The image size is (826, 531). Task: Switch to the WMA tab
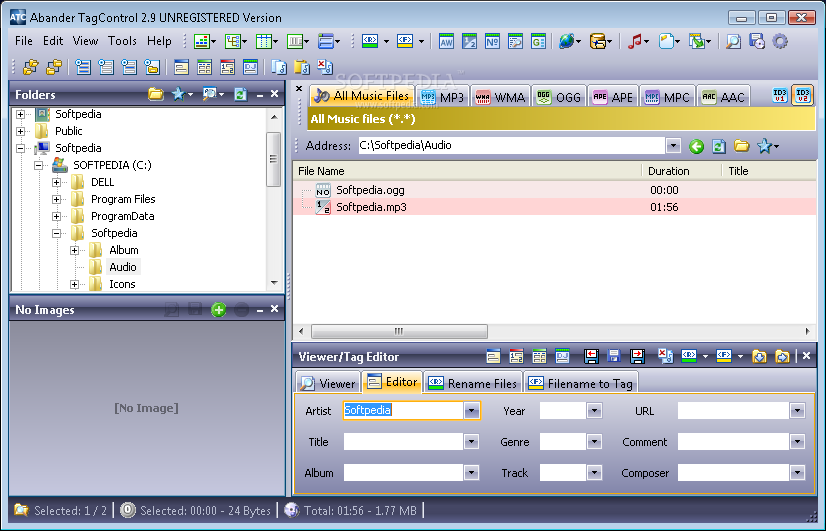[x=500, y=97]
